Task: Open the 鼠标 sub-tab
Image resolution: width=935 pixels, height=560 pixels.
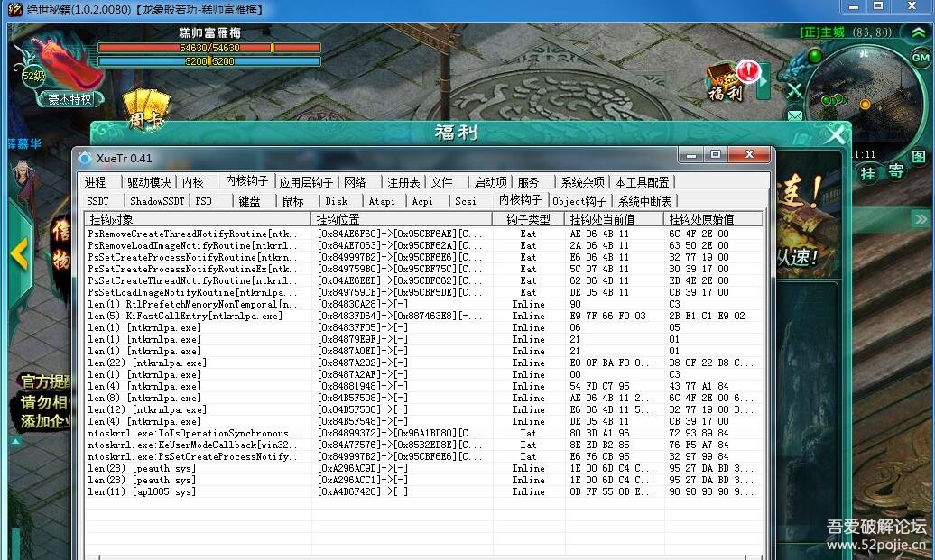Action: pos(292,201)
